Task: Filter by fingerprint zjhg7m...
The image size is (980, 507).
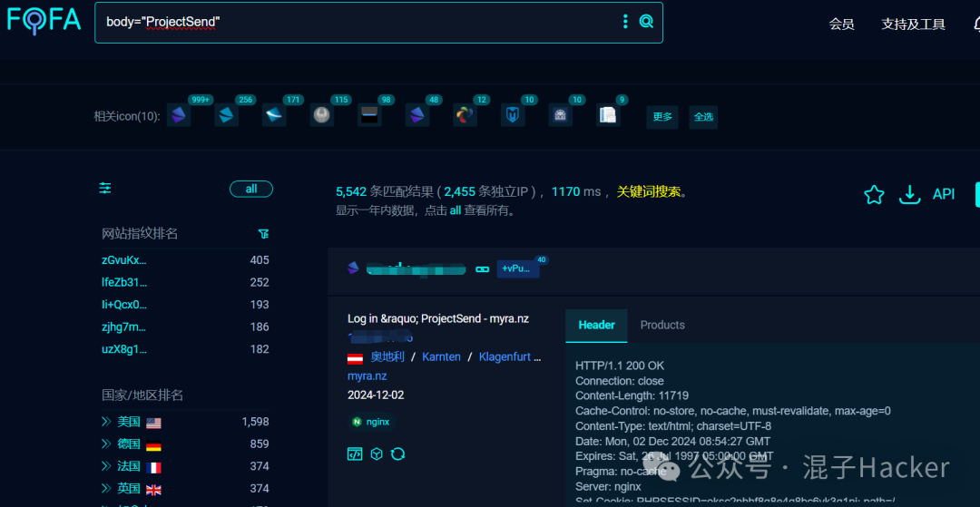Action: [123, 327]
